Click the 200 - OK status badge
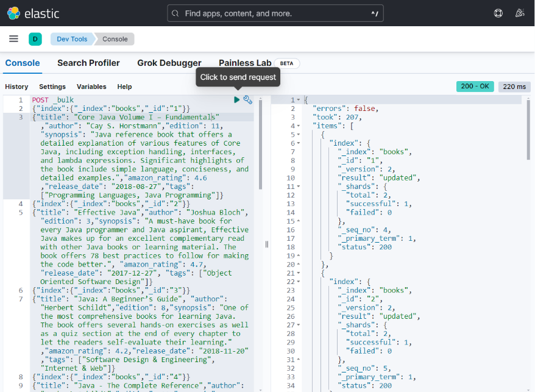Screen dimensions: 535x392 (475, 87)
